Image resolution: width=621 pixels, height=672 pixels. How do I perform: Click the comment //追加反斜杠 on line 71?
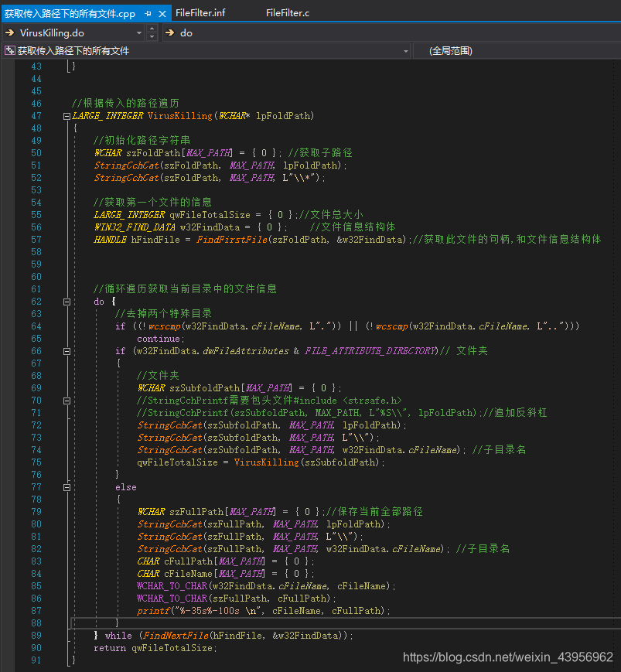coord(514,413)
